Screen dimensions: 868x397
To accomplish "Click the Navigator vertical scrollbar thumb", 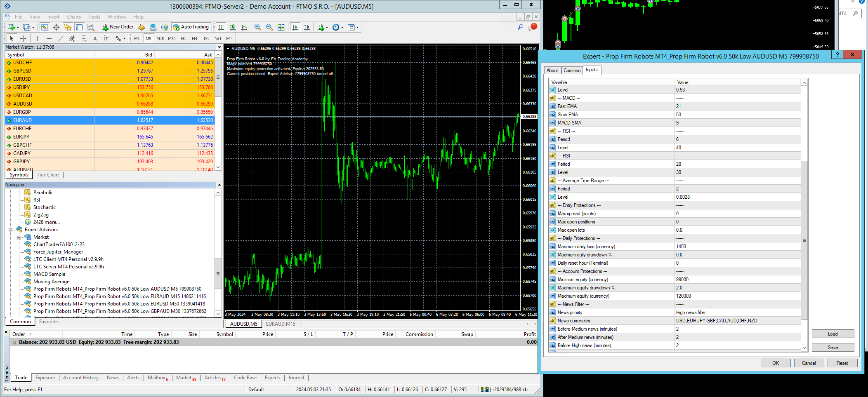I will click(218, 274).
